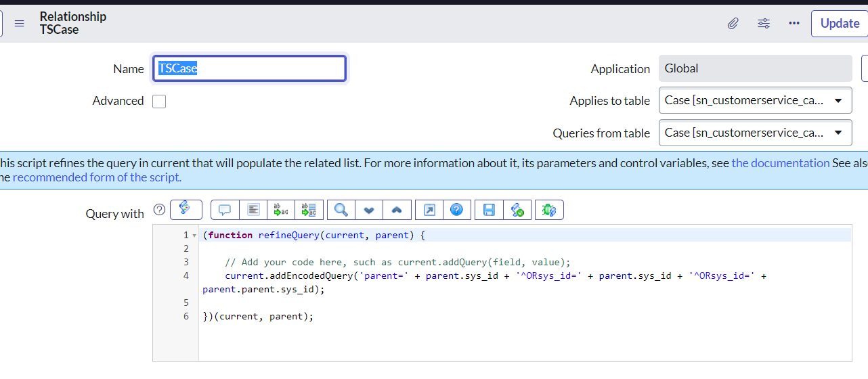Screen dimensions: 868x379
Task: Click the attachments paperclip icon
Action: click(x=733, y=24)
